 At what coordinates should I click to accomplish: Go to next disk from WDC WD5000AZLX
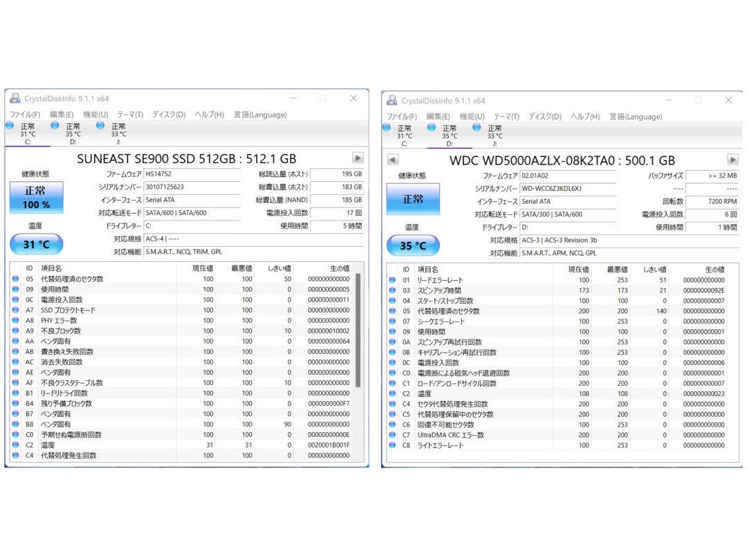click(x=732, y=160)
